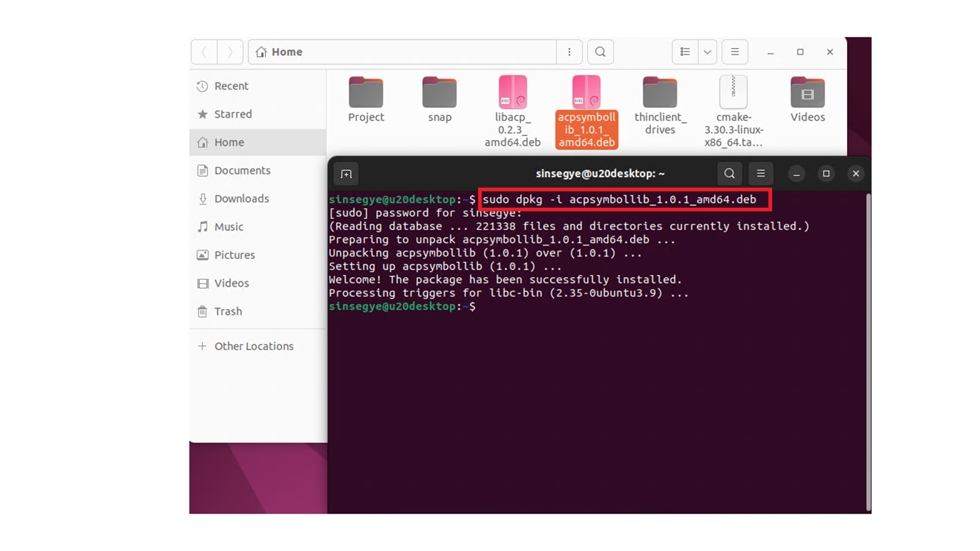Click the terminal vertical scrollbar
The height and width of the screenshot is (551, 980).
tap(868, 352)
